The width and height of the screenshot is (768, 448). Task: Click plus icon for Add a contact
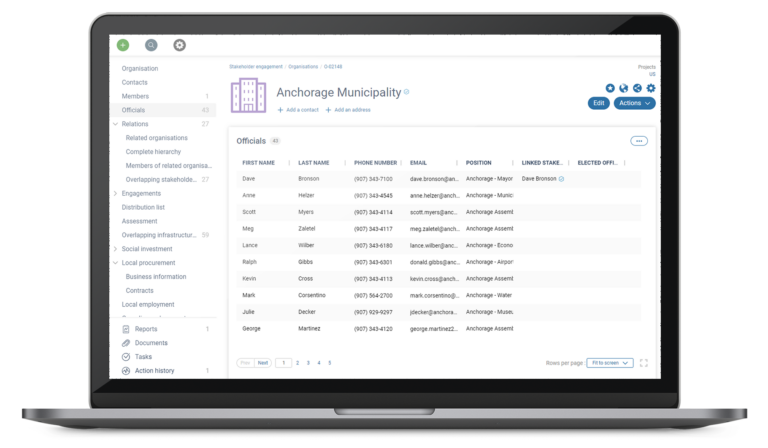280,110
